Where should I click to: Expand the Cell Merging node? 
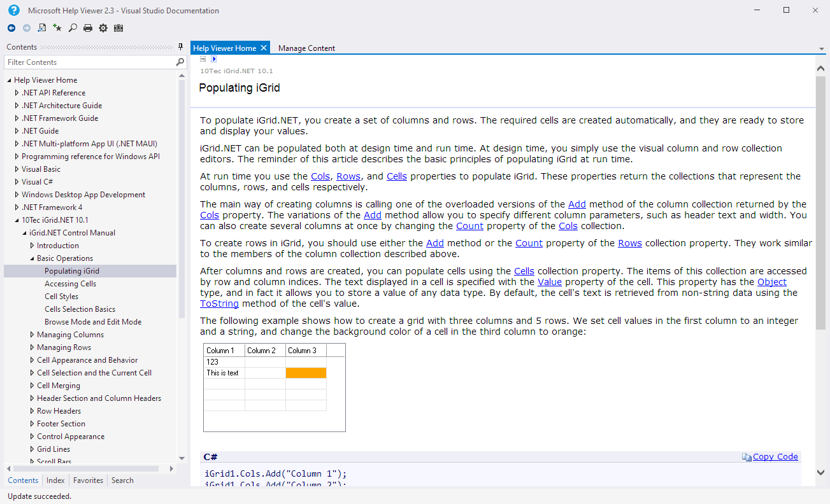point(32,386)
